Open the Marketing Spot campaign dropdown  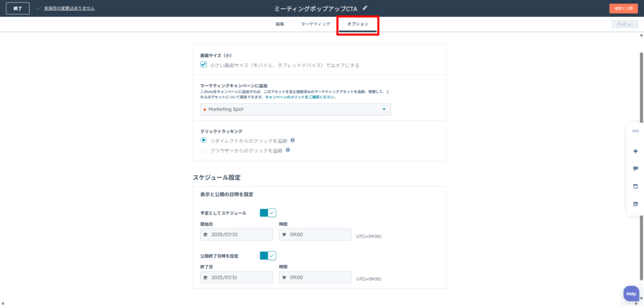296,110
